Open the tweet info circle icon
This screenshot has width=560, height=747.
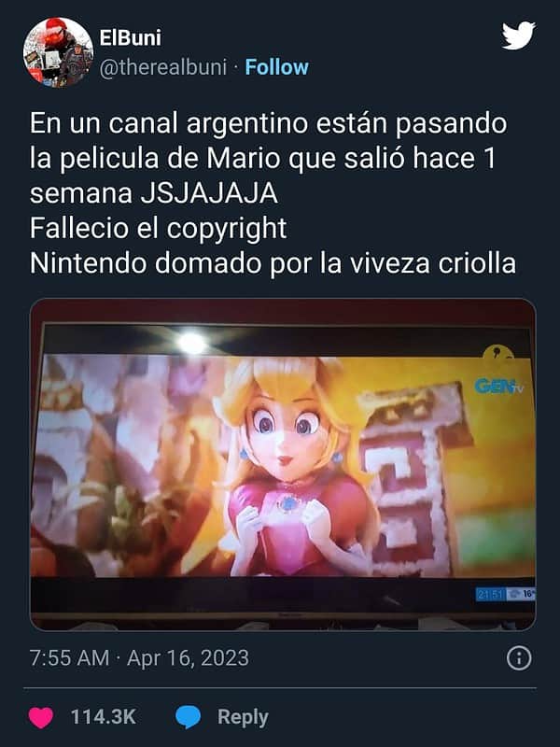click(519, 658)
